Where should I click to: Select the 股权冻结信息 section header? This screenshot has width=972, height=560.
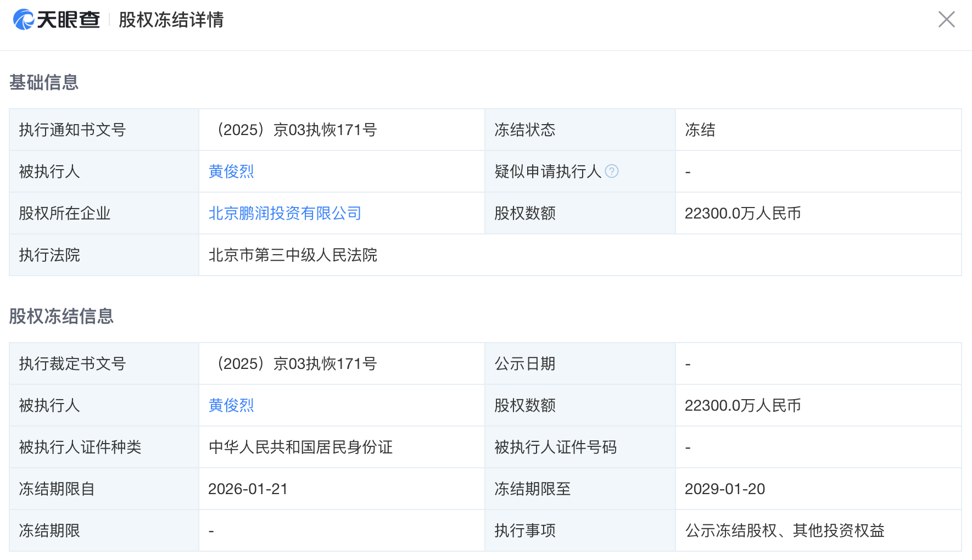(x=60, y=316)
